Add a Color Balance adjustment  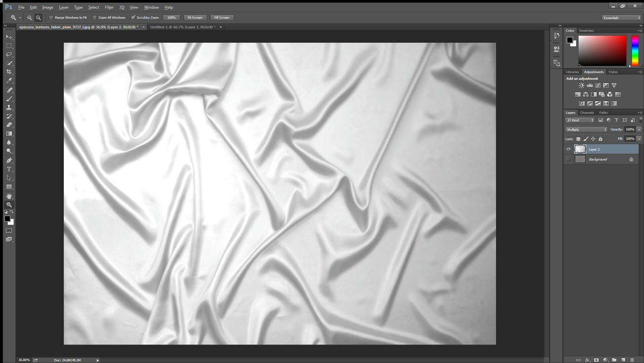click(586, 95)
